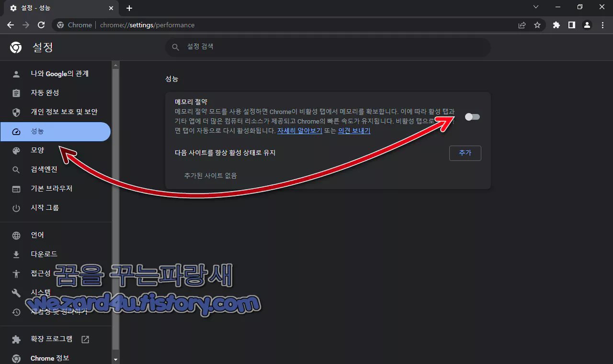The height and width of the screenshot is (364, 613).
Task: Open the extensions puzzle icon in toolbar
Action: point(556,25)
